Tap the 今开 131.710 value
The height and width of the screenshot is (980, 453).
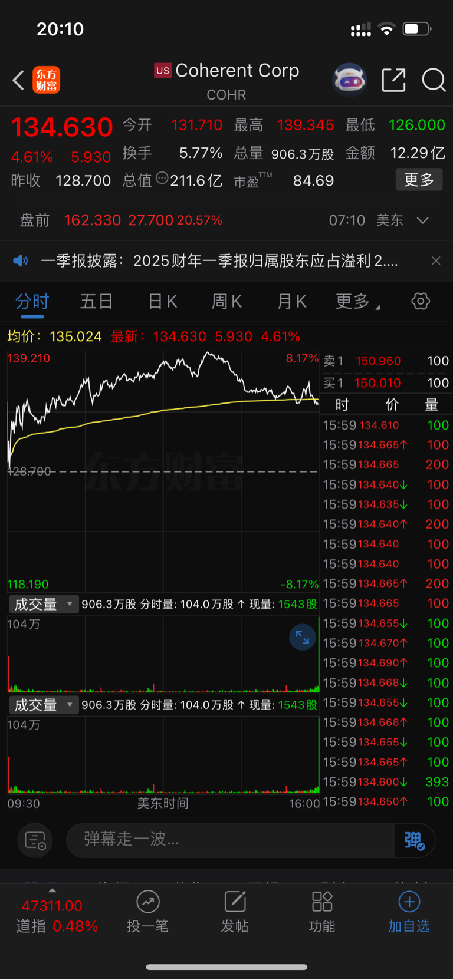[x=196, y=125]
